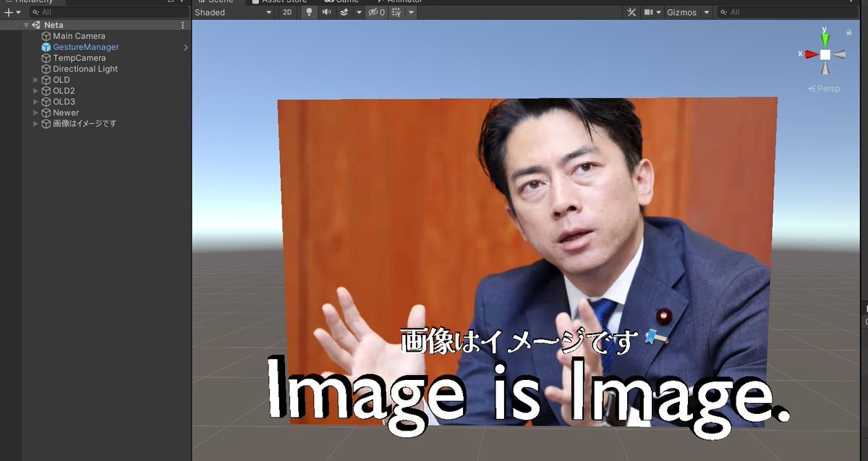
Task: Toggle the orientation gizmo lock icon
Action: (x=848, y=32)
